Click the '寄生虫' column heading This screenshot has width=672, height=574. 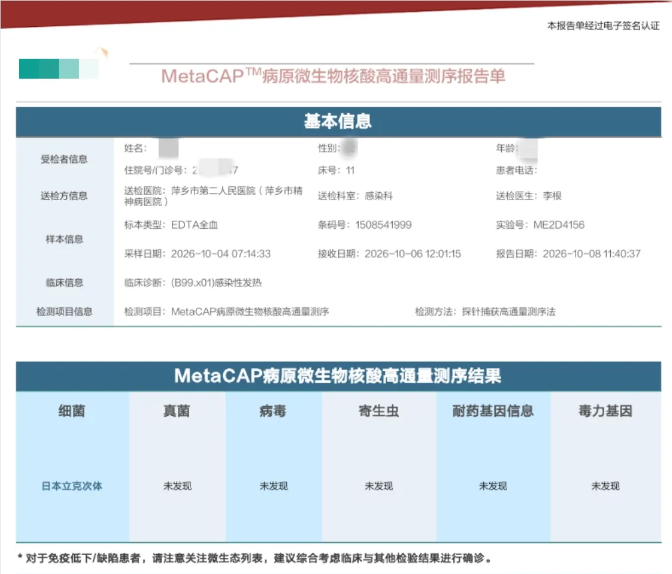coord(379,411)
